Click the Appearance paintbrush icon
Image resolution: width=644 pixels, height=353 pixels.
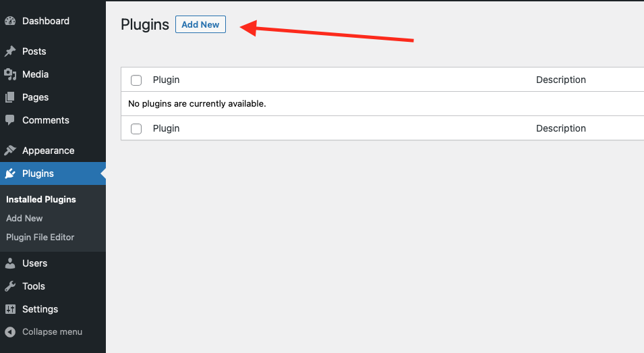pyautogui.click(x=10, y=151)
